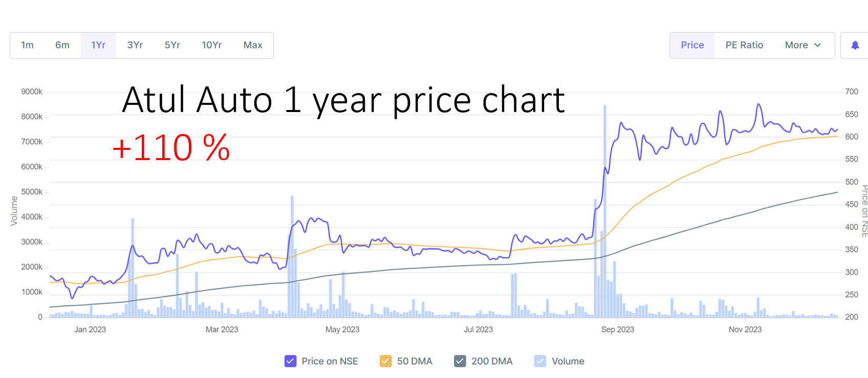Show the Max time range
The height and width of the screenshot is (378, 868).
point(253,45)
